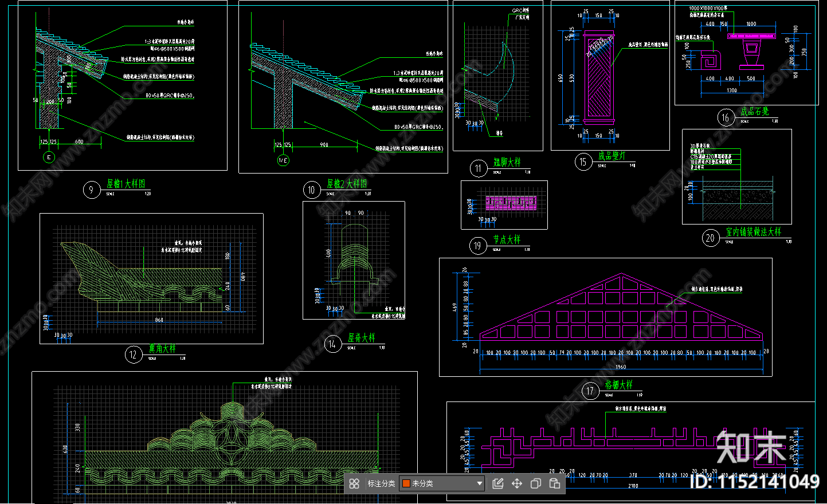Click the 成品石凳 drawing title
Screen dimensions: 827x504
point(755,111)
